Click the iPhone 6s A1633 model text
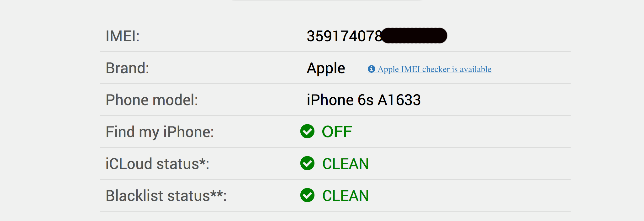The width and height of the screenshot is (644, 221). tap(364, 100)
